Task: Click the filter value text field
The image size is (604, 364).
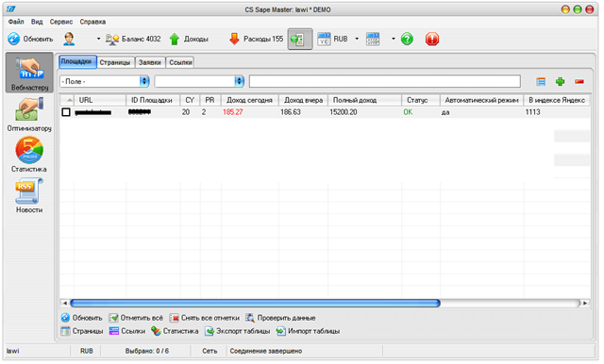Action: (x=385, y=81)
